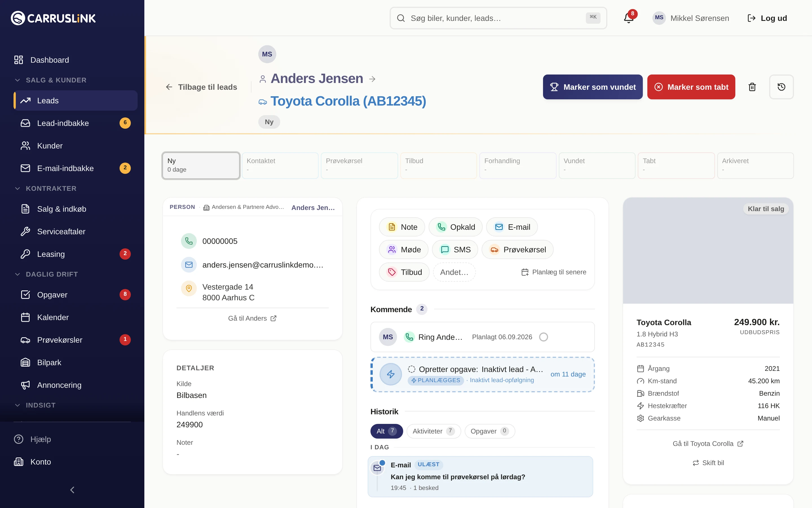Show the Alt history filter
The image size is (812, 508).
(x=387, y=431)
